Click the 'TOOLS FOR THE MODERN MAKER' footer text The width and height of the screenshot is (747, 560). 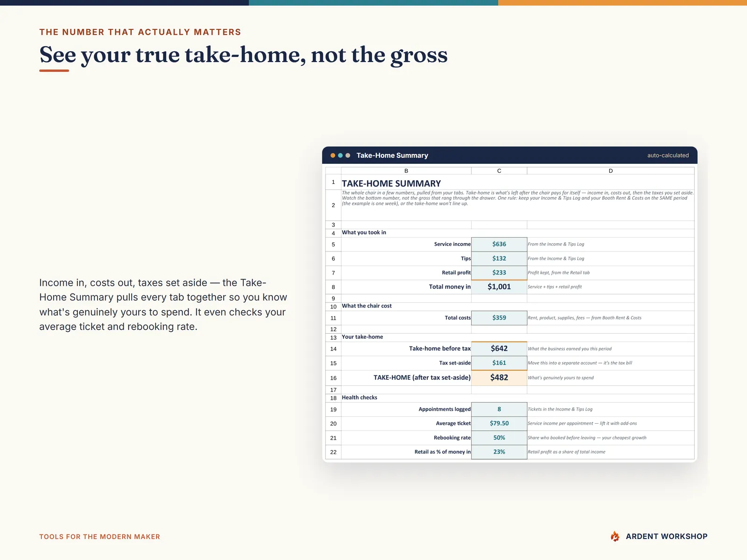[99, 537]
